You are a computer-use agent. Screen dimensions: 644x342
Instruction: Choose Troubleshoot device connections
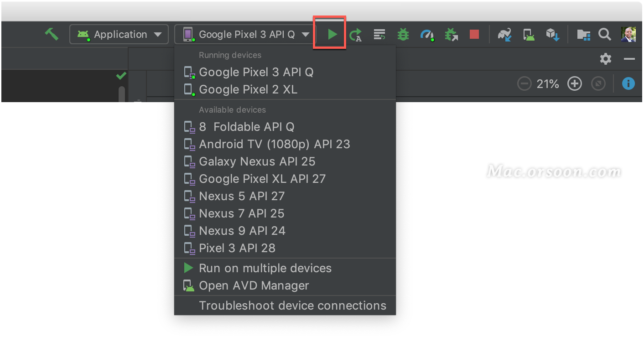point(285,306)
